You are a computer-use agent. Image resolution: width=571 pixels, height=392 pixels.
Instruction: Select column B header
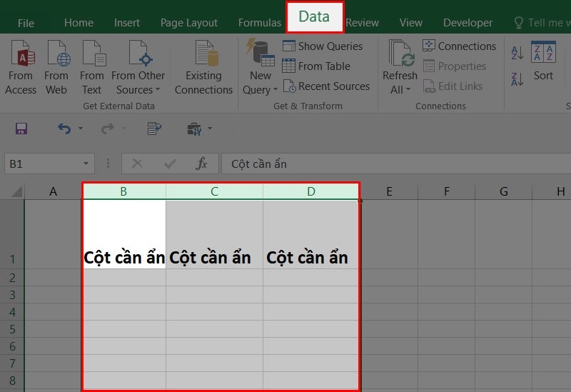pos(123,191)
